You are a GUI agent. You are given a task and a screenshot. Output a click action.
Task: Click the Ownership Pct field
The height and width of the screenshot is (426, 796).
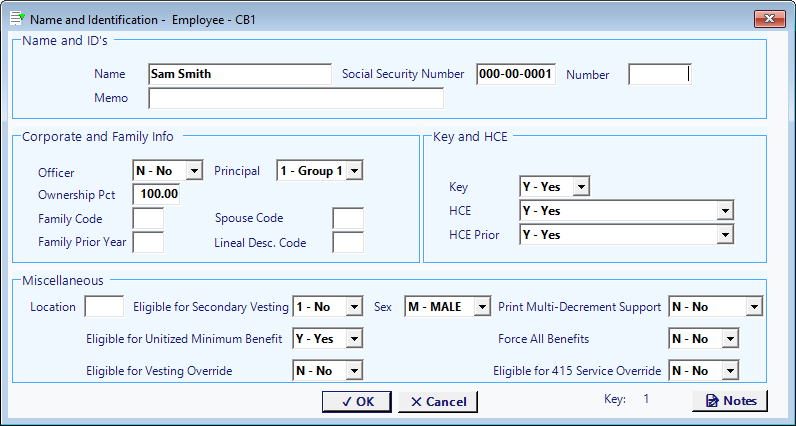click(x=156, y=194)
